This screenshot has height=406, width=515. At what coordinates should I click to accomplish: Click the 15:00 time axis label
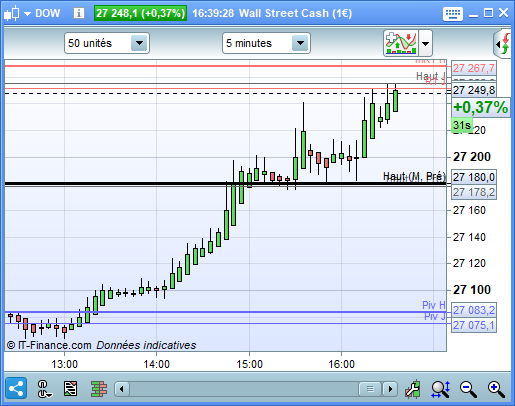249,364
